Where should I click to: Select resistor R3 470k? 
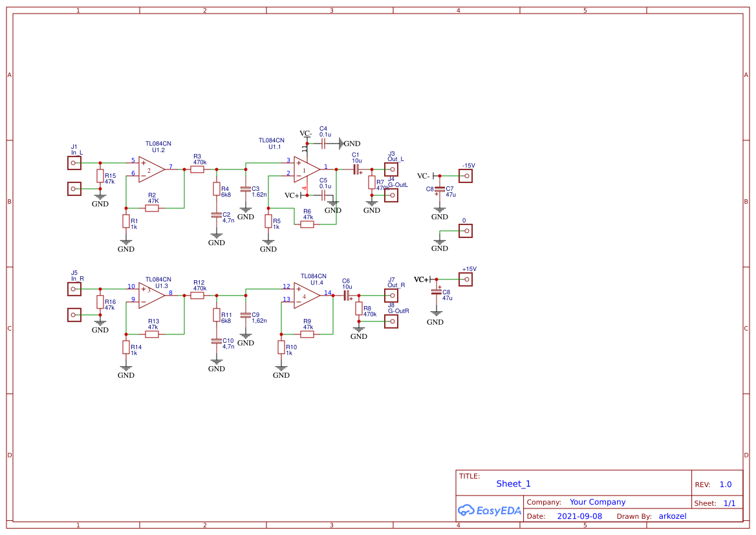coord(197,169)
